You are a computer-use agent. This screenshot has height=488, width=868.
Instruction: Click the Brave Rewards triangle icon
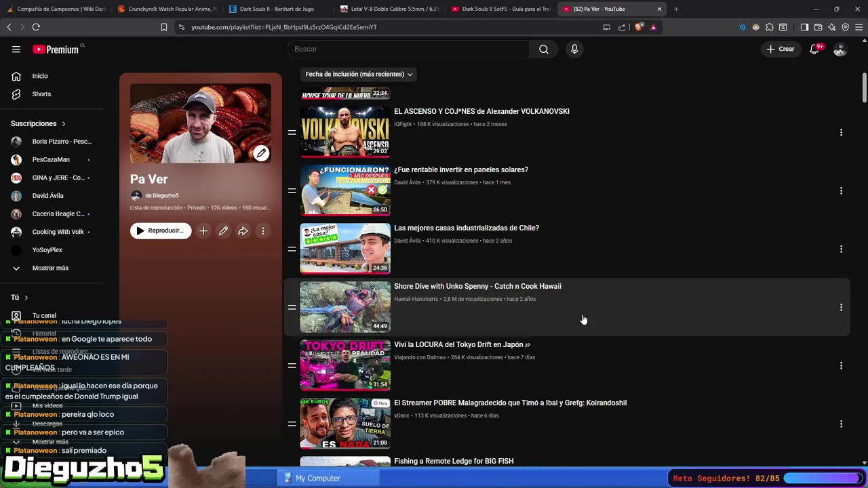tap(654, 27)
